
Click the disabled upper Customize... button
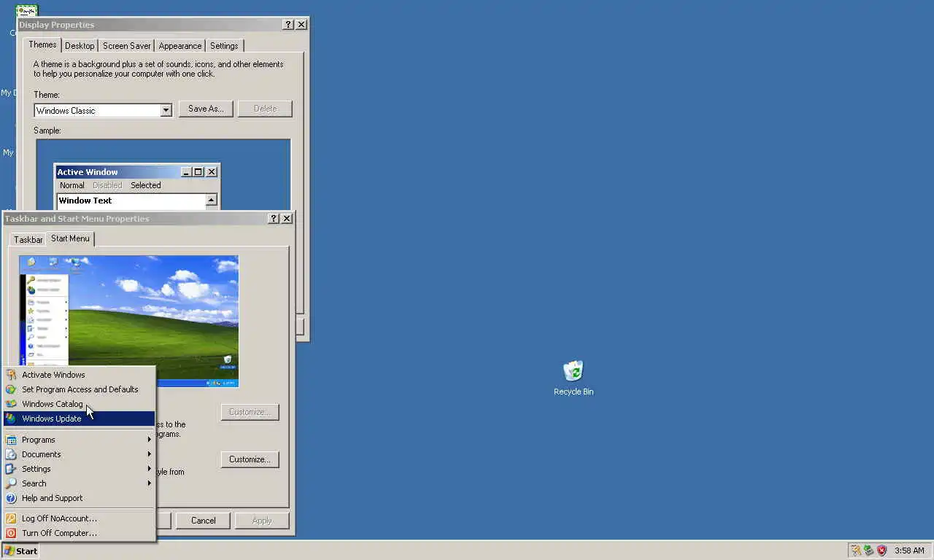[250, 412]
